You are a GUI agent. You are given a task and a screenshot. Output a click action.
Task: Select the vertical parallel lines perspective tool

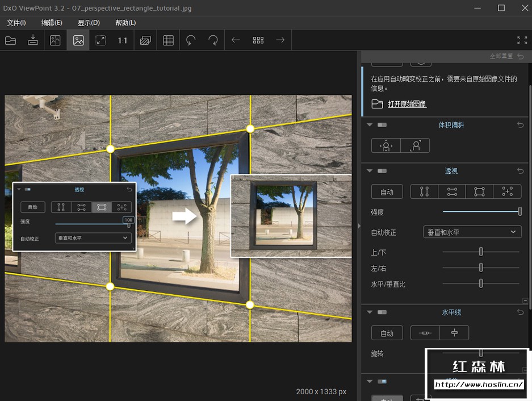point(424,191)
